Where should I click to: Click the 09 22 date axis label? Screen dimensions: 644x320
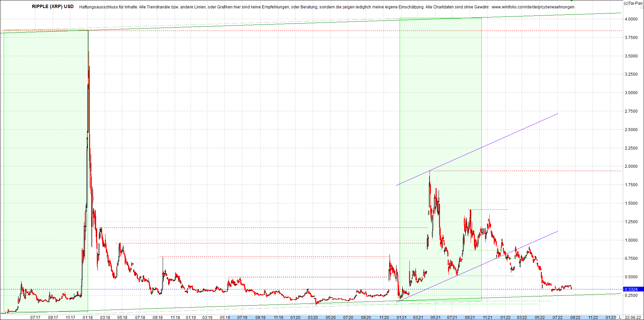tap(575, 317)
